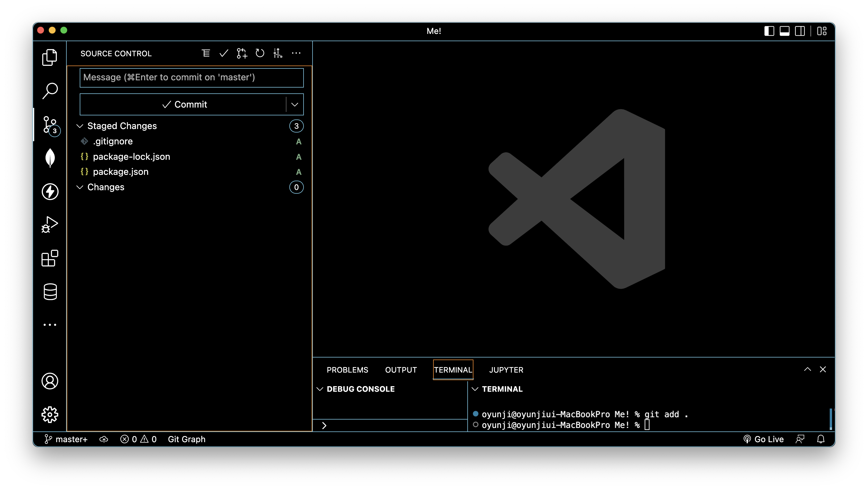Switch to the PROBLEMS tab
The height and width of the screenshot is (490, 868).
pyautogui.click(x=347, y=370)
